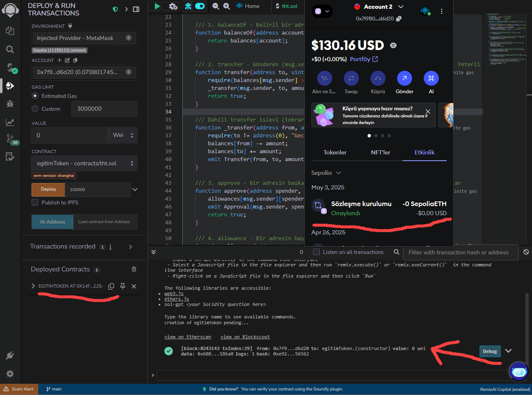Open Remix settings gear icon
This screenshot has height=395, width=532.
tap(10, 374)
